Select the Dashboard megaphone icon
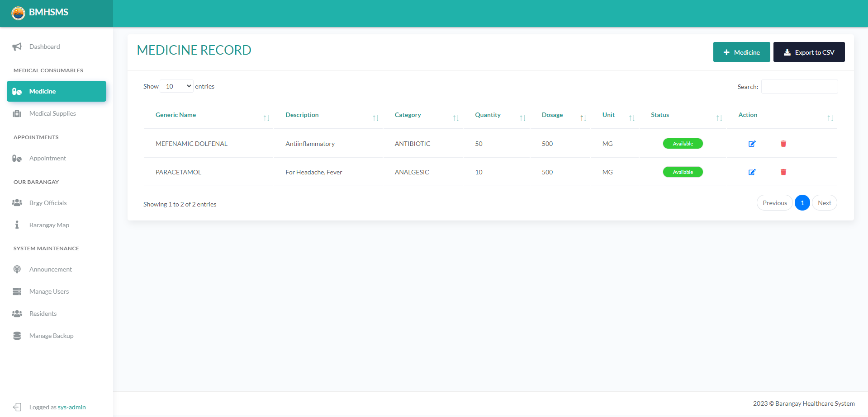 pos(17,47)
